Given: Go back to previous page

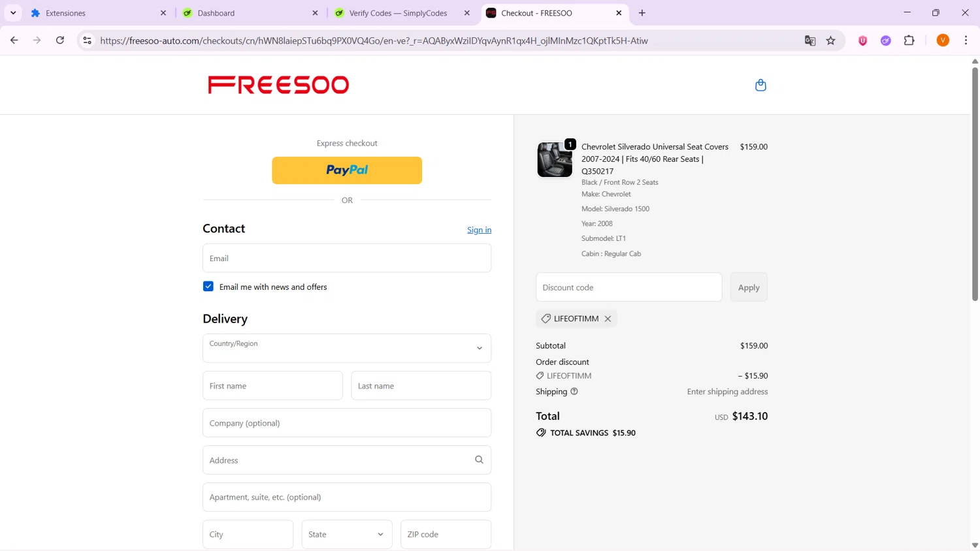Looking at the screenshot, I should (14, 40).
